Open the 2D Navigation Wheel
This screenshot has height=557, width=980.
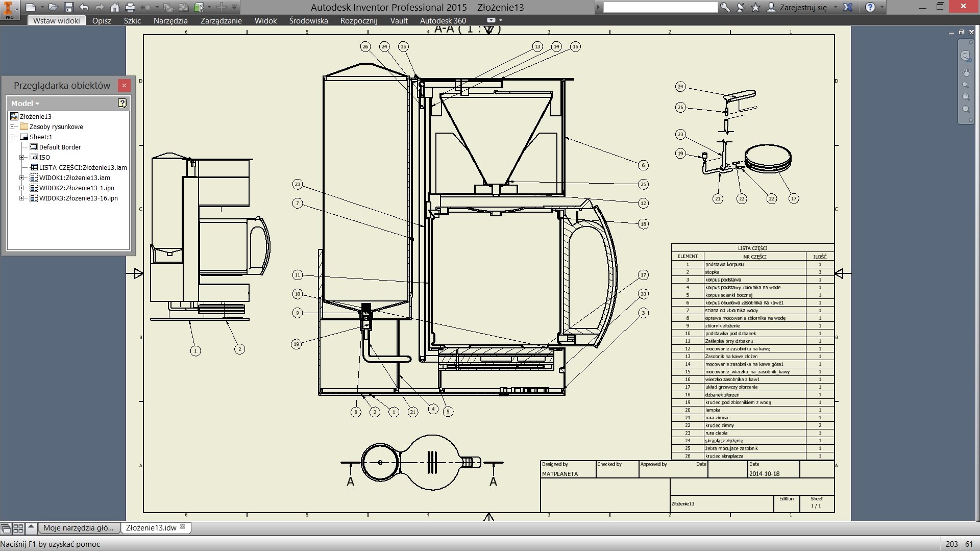[x=966, y=56]
